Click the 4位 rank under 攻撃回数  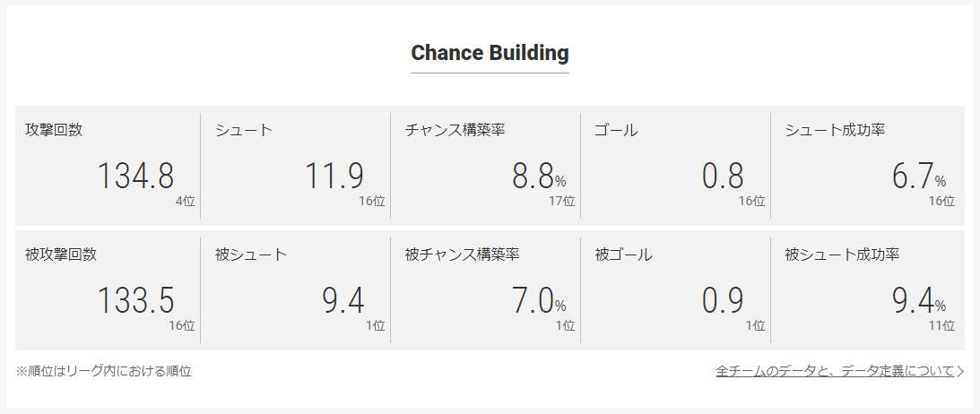point(186,201)
